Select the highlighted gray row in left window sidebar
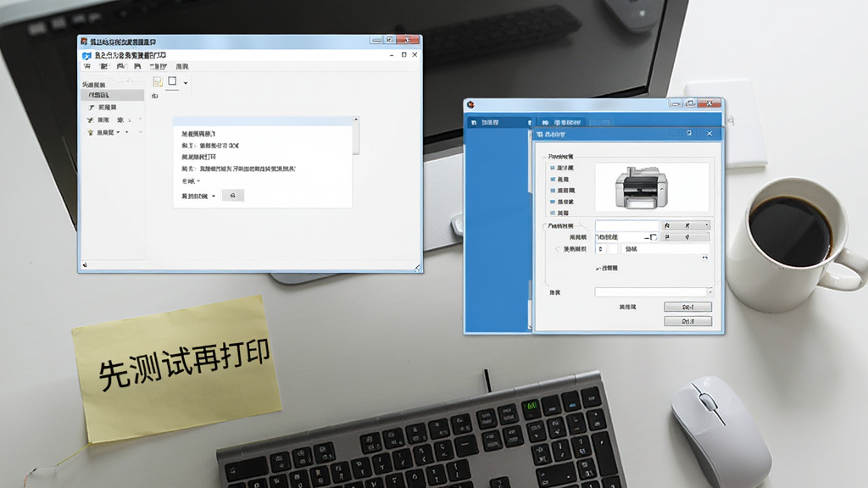This screenshot has width=868, height=488. click(113, 95)
